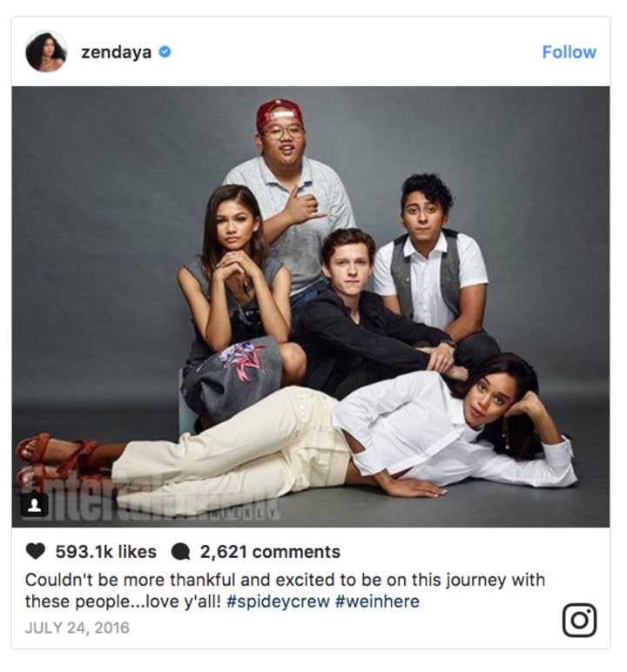Follow the zendaya account

click(x=570, y=52)
